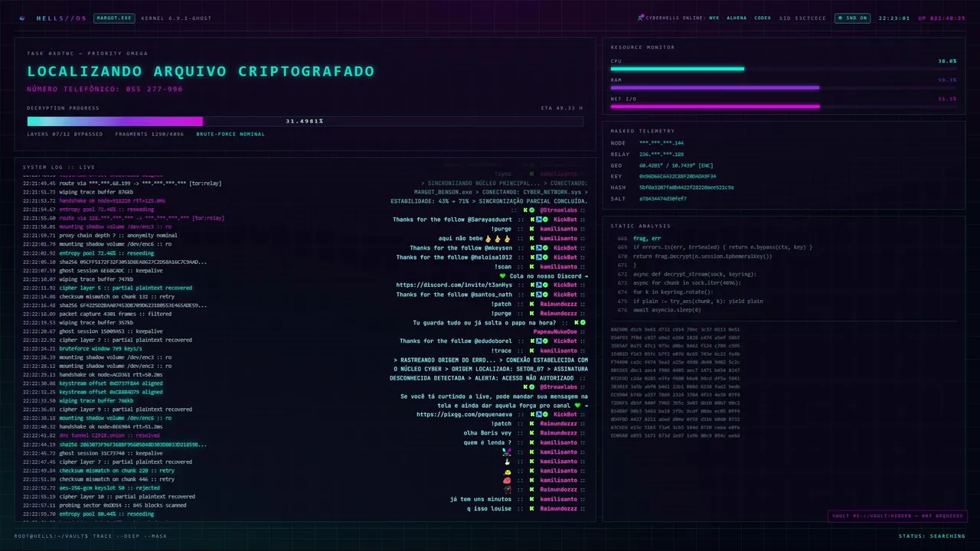The width and height of the screenshot is (980, 551).
Task: Select ALHENA in Cyberhells online list
Action: [x=737, y=18]
